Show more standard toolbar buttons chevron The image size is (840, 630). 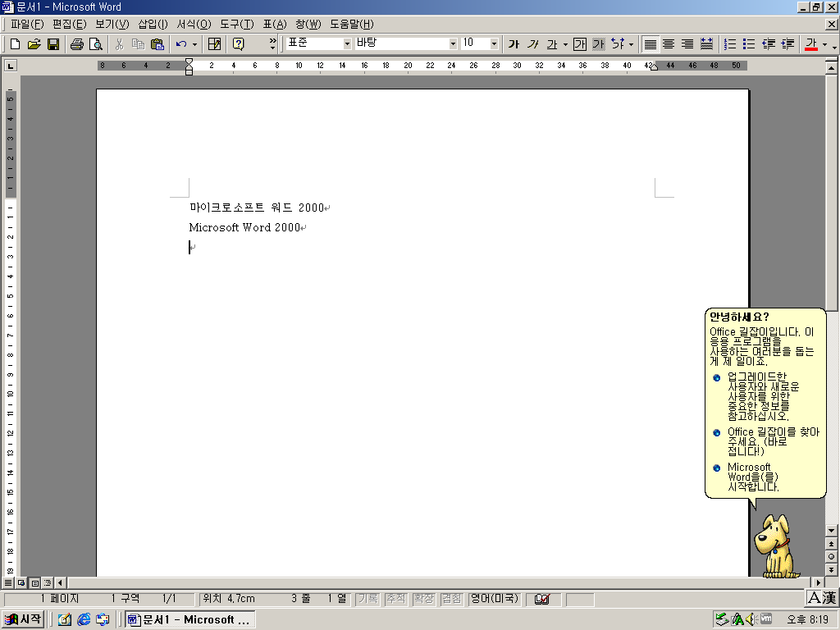[x=272, y=44]
